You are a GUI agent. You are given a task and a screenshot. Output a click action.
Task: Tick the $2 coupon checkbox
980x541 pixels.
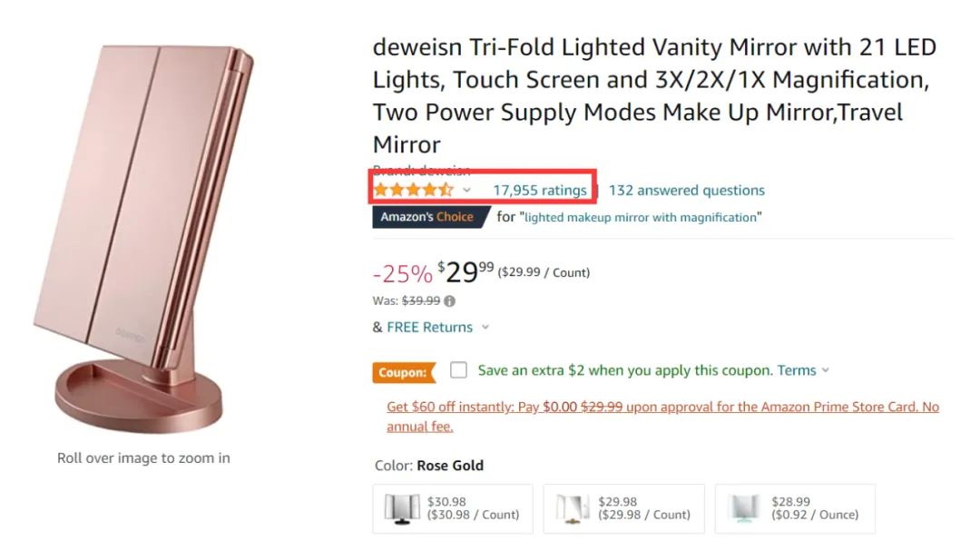(459, 370)
